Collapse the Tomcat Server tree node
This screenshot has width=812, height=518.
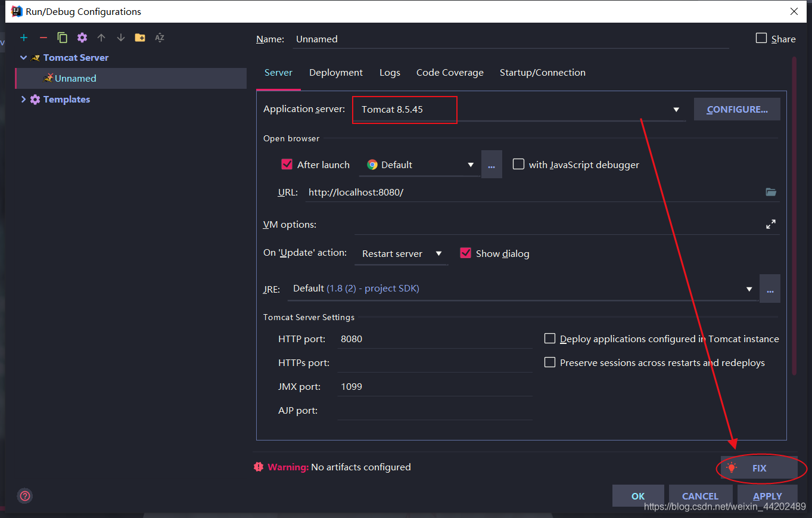point(24,58)
